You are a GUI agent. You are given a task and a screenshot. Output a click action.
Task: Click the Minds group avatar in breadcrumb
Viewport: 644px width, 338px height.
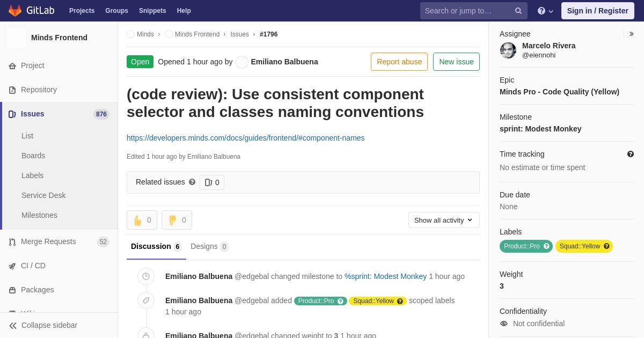[130, 34]
